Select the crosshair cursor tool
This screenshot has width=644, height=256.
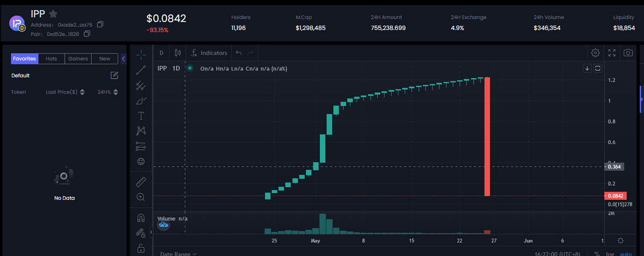[x=141, y=54]
